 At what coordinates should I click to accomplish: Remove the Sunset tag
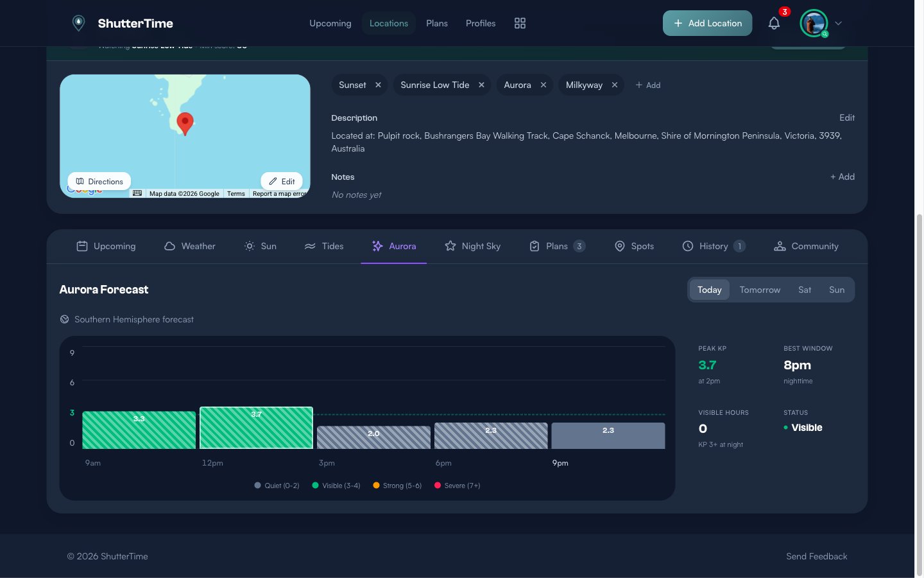378,85
